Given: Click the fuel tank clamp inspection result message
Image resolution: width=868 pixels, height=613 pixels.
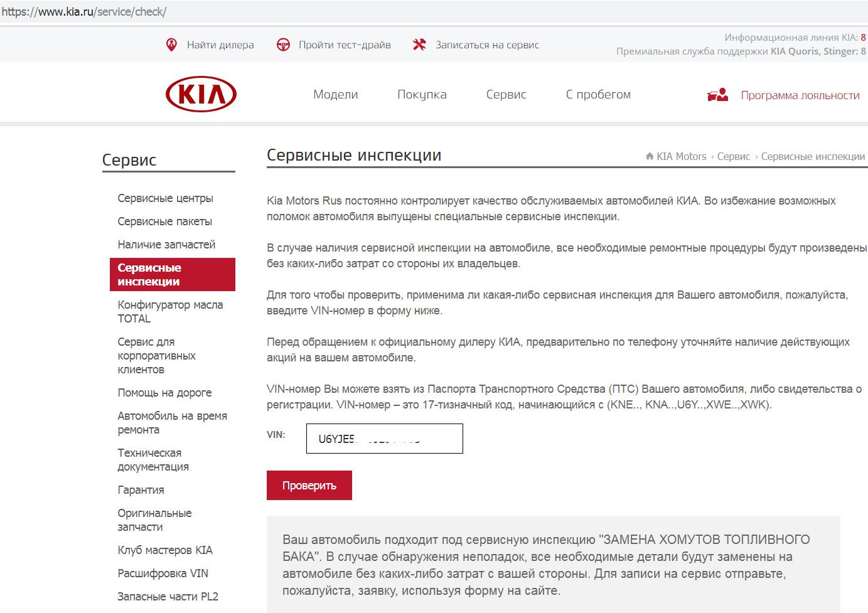Looking at the screenshot, I should [553, 565].
